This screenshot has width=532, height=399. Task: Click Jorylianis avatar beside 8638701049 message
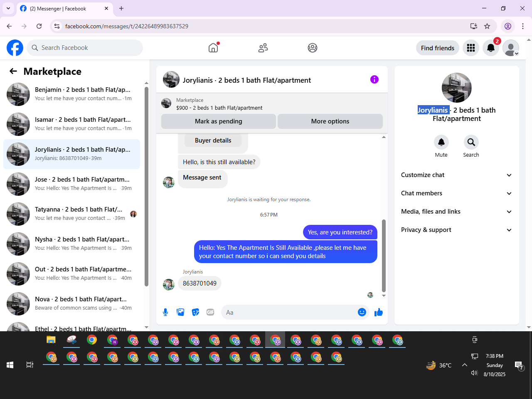[169, 285]
